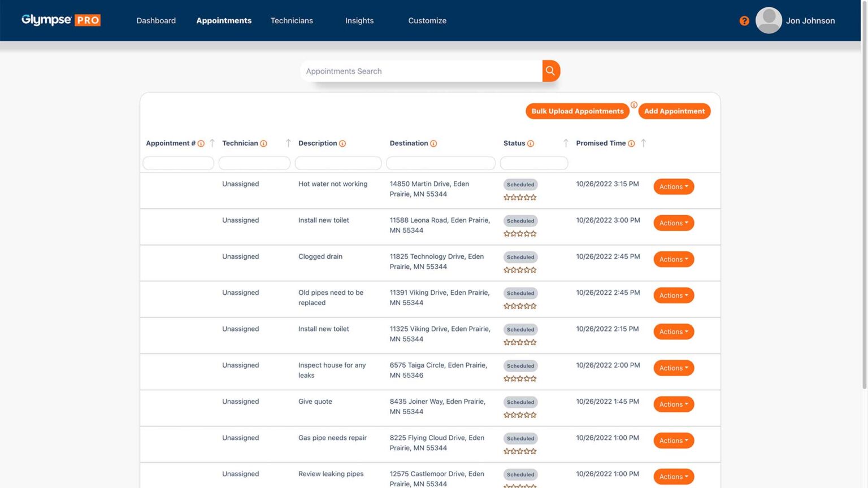Click Scheduled badge for 11588 Leona Road row
Image resolution: width=868 pixels, height=488 pixels.
(520, 221)
